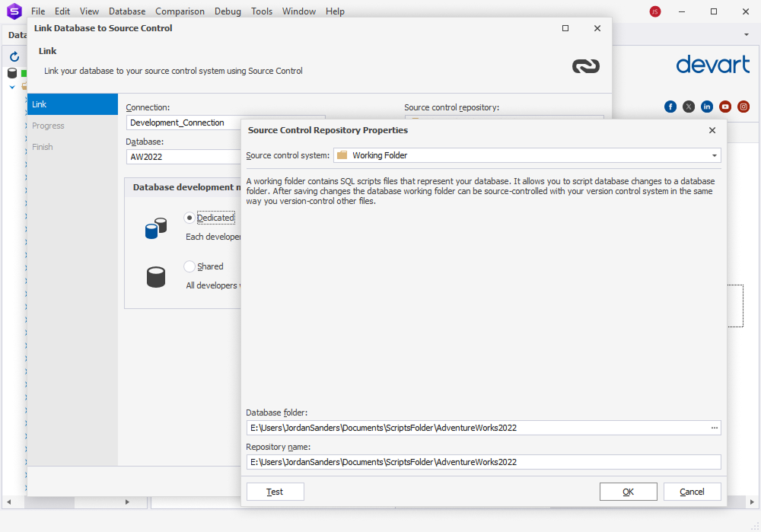Click the red JS user avatar in the title bar

tap(654, 11)
